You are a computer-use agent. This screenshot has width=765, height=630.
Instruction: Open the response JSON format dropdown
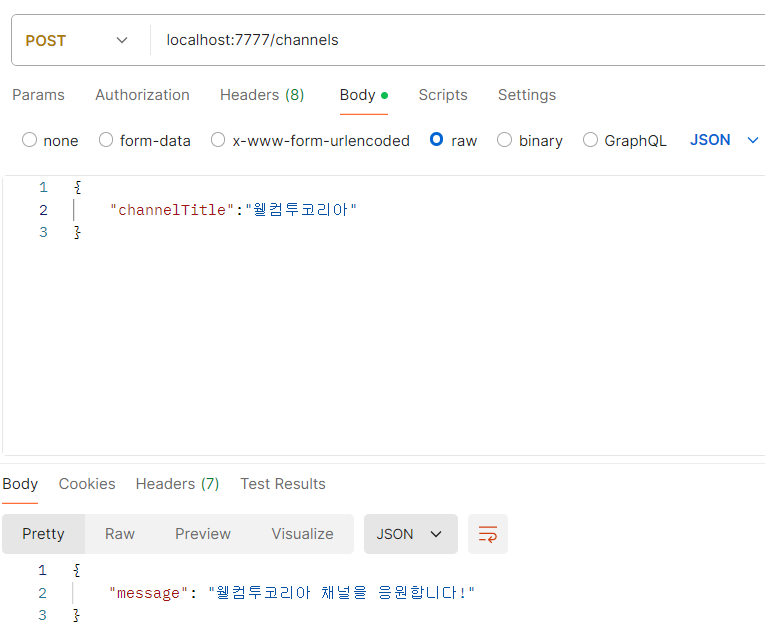click(411, 534)
